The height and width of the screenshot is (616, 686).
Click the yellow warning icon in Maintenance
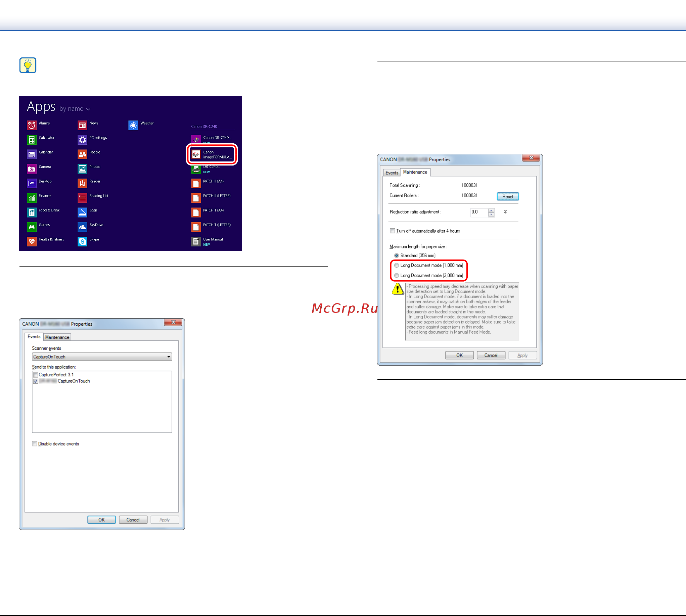tap(398, 289)
